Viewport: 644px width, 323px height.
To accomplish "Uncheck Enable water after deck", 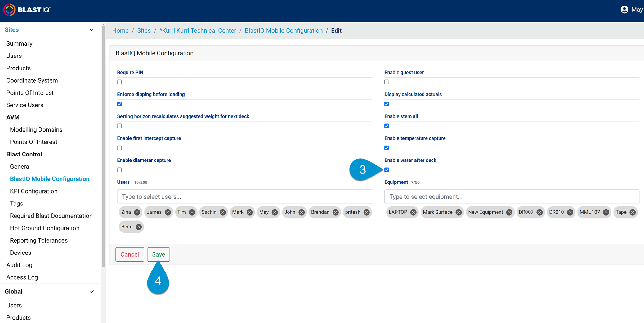I will (x=387, y=170).
